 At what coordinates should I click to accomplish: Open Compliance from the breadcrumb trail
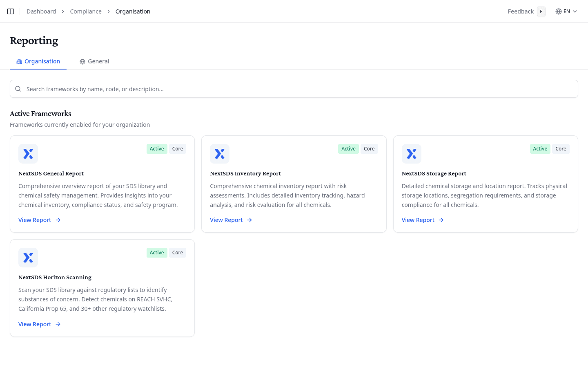(x=86, y=11)
